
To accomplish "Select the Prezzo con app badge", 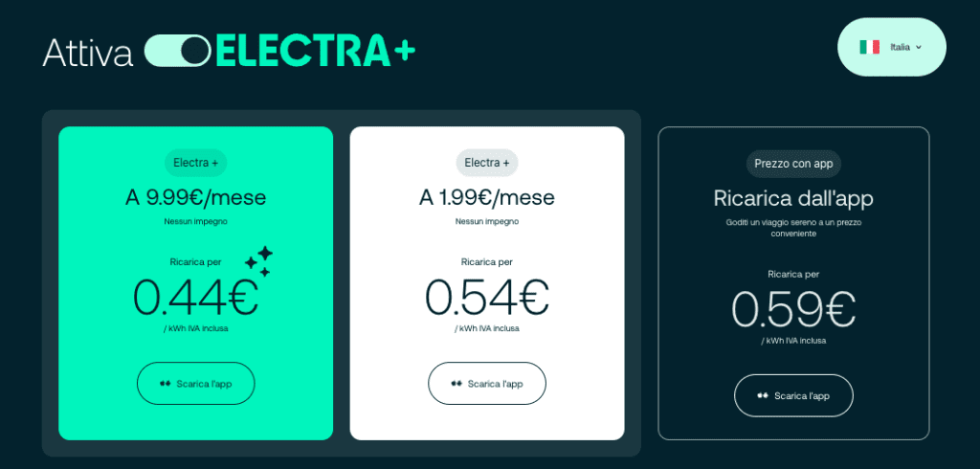I will point(793,164).
